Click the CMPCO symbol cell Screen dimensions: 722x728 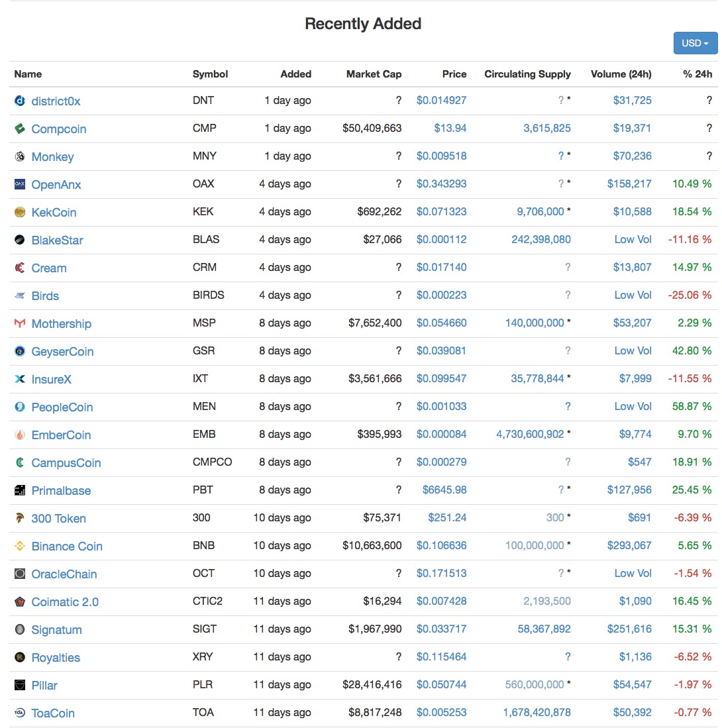212,462
